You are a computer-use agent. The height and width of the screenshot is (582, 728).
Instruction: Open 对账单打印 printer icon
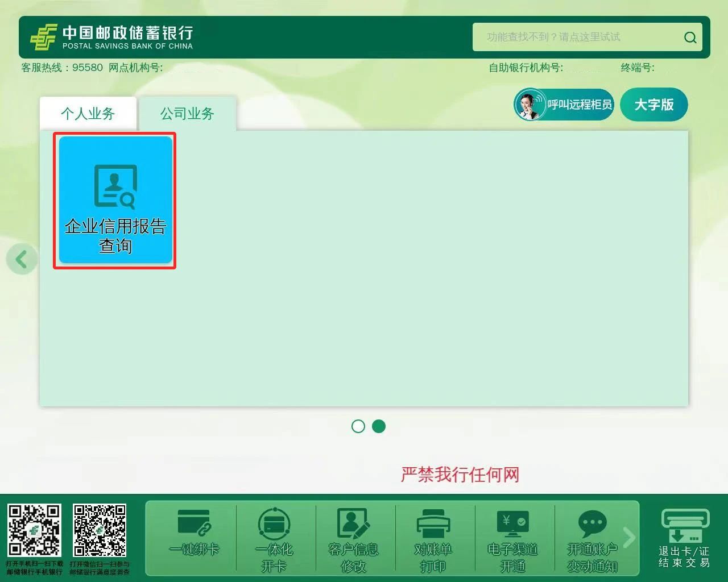(433, 523)
